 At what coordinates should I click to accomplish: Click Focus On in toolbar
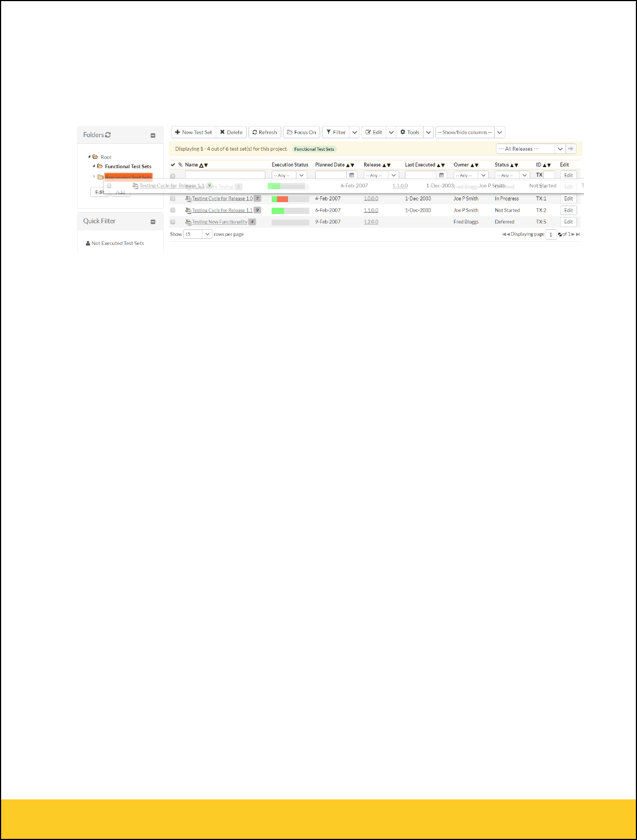click(x=302, y=132)
